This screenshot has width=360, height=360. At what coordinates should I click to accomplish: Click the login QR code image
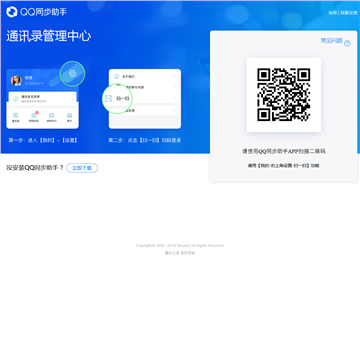(284, 95)
